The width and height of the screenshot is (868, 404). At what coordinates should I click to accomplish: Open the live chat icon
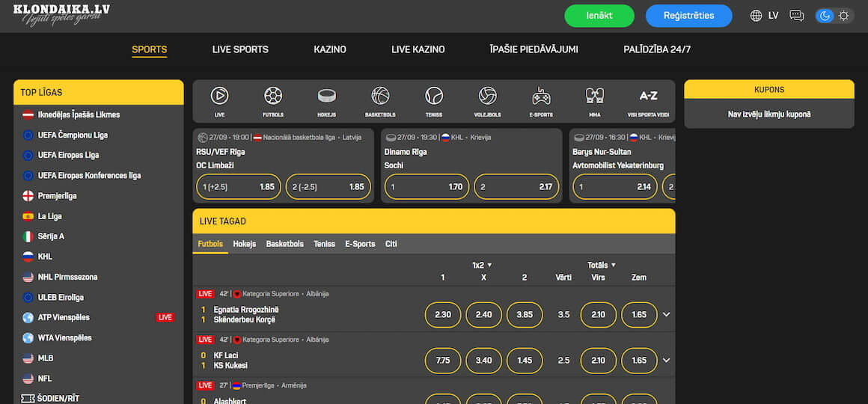click(797, 16)
